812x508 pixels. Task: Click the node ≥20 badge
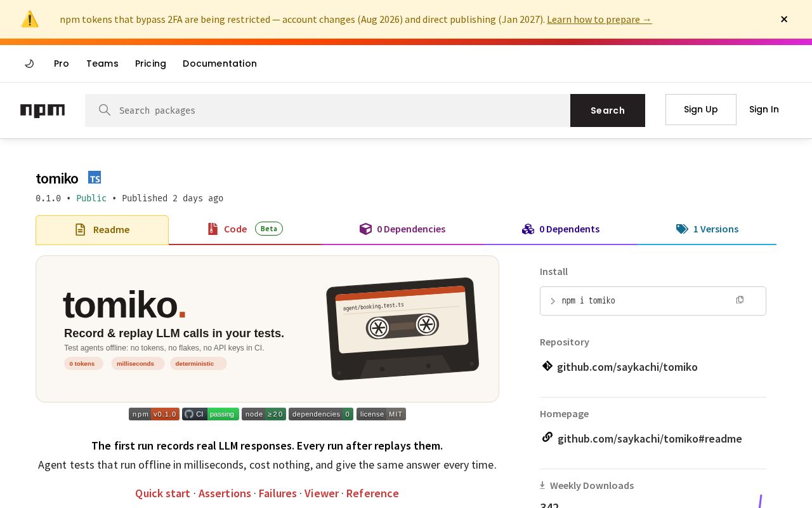[264, 414]
